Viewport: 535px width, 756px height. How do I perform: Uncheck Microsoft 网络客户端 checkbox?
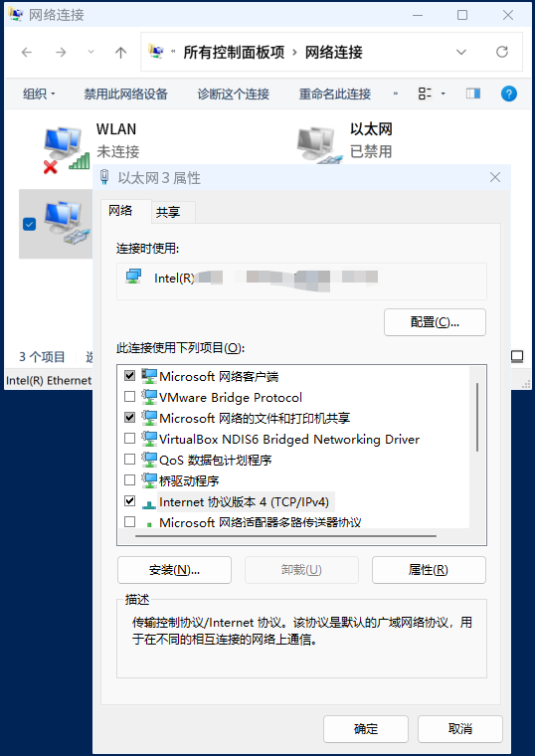129,376
